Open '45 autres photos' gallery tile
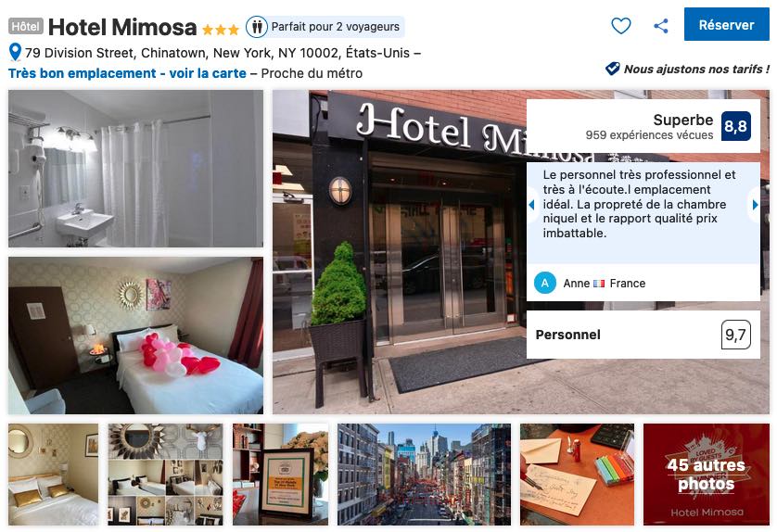This screenshot has width=777, height=532. [707, 474]
